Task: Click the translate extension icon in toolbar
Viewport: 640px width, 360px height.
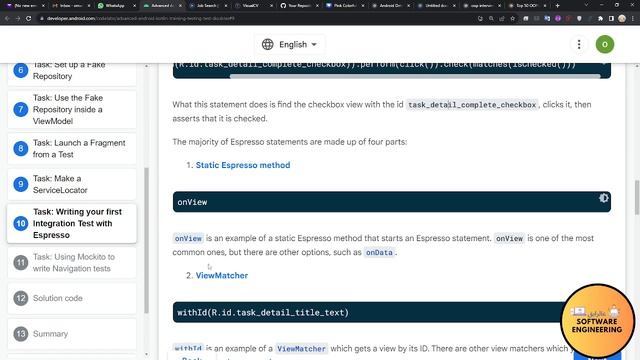Action: click(547, 18)
